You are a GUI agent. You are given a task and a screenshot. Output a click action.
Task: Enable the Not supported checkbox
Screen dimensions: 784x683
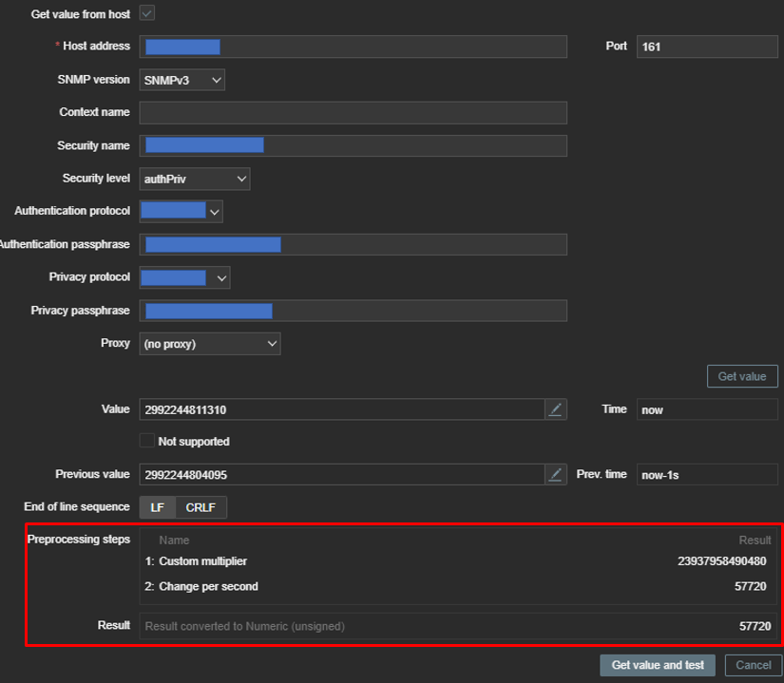[147, 441]
